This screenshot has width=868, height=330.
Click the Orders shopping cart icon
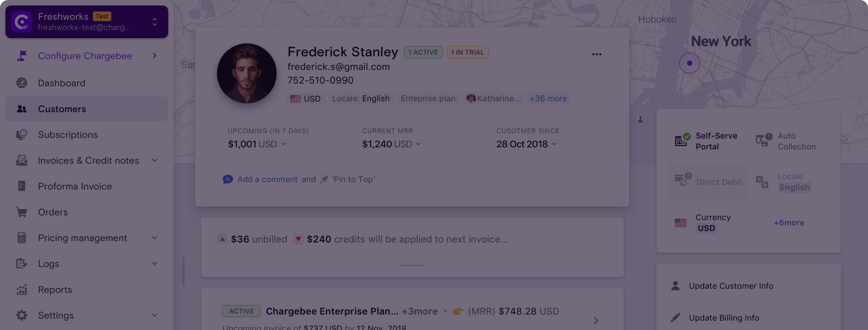(x=22, y=212)
